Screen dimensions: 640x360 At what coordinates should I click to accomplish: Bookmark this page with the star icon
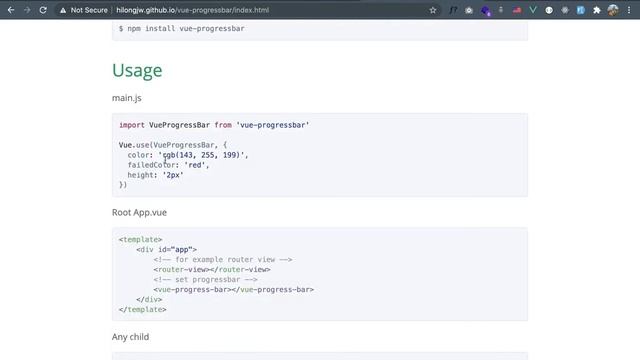pos(433,10)
